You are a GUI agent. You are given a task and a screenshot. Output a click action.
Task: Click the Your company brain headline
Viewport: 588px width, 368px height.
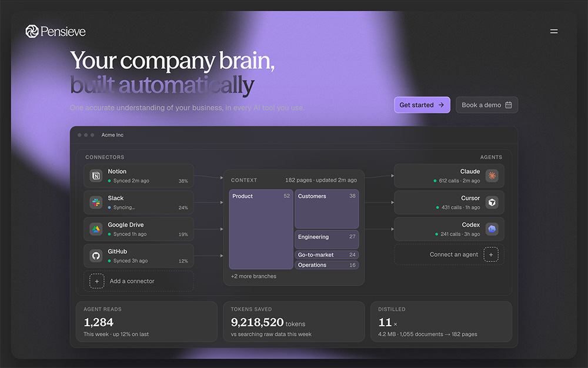click(172, 61)
